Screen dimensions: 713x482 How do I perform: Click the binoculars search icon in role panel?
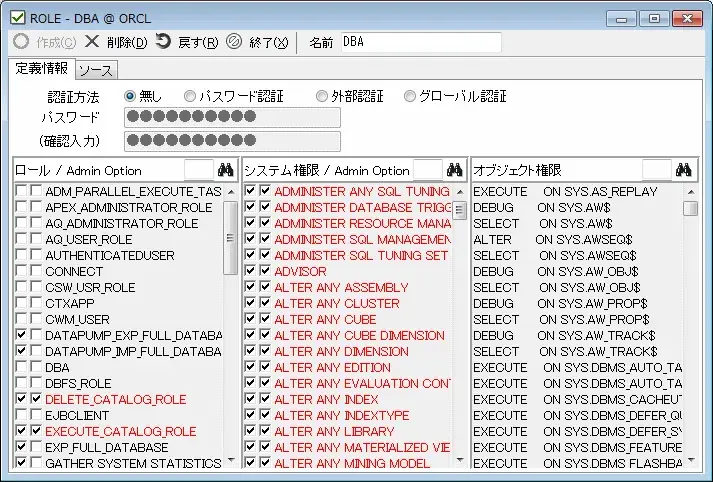(225, 170)
